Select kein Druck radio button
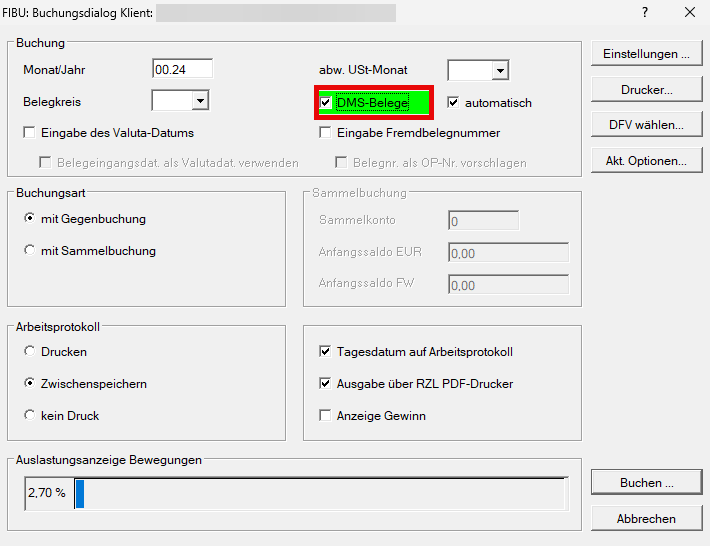The image size is (710, 546). coord(30,416)
